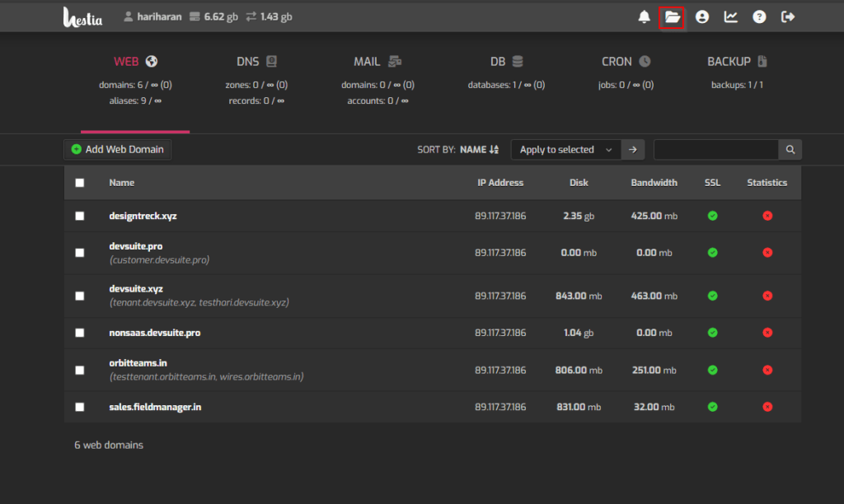Check the box for nonsaas.devsuite.pro
Screen dimensions: 844x504
coord(80,333)
